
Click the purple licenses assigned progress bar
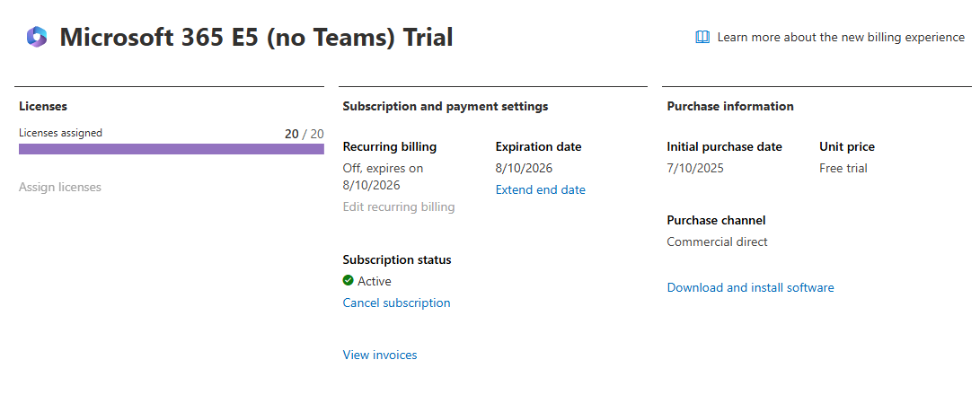pyautogui.click(x=172, y=149)
